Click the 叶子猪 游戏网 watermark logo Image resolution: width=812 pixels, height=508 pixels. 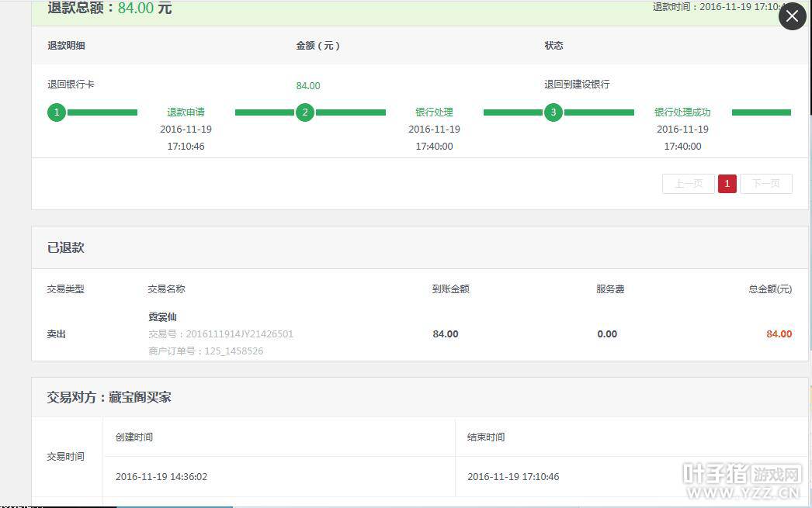[x=741, y=481]
